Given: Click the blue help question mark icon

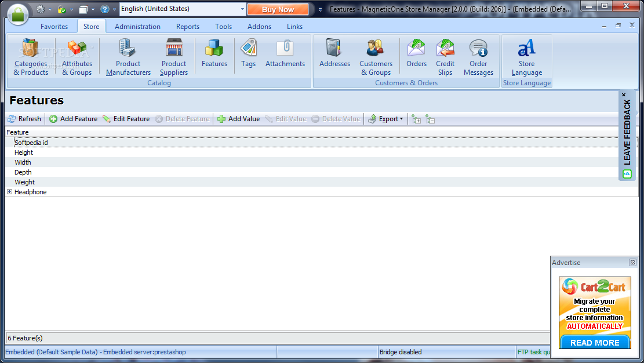Looking at the screenshot, I should [105, 9].
